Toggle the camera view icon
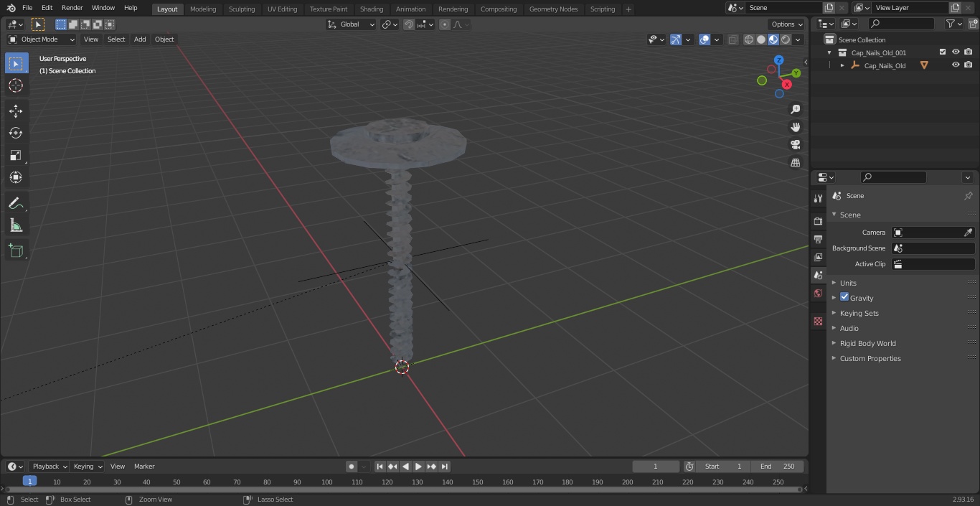 795,145
